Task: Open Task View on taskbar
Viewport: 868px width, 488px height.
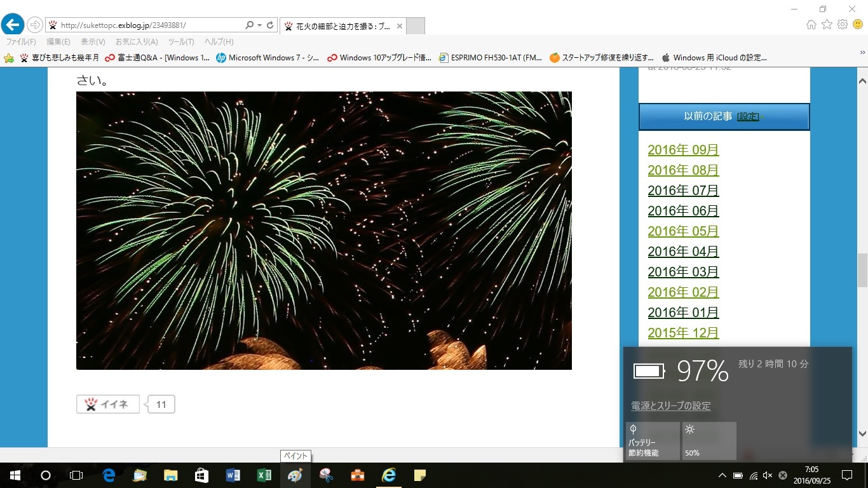Action: (76, 475)
